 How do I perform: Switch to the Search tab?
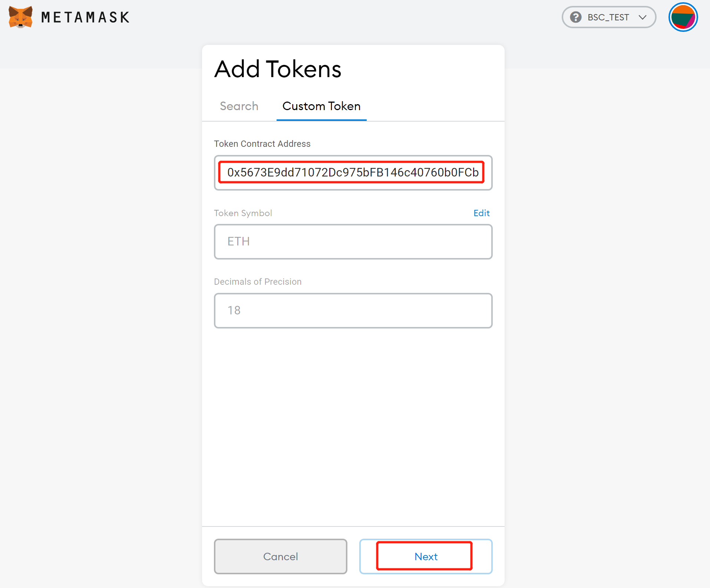[x=239, y=106]
